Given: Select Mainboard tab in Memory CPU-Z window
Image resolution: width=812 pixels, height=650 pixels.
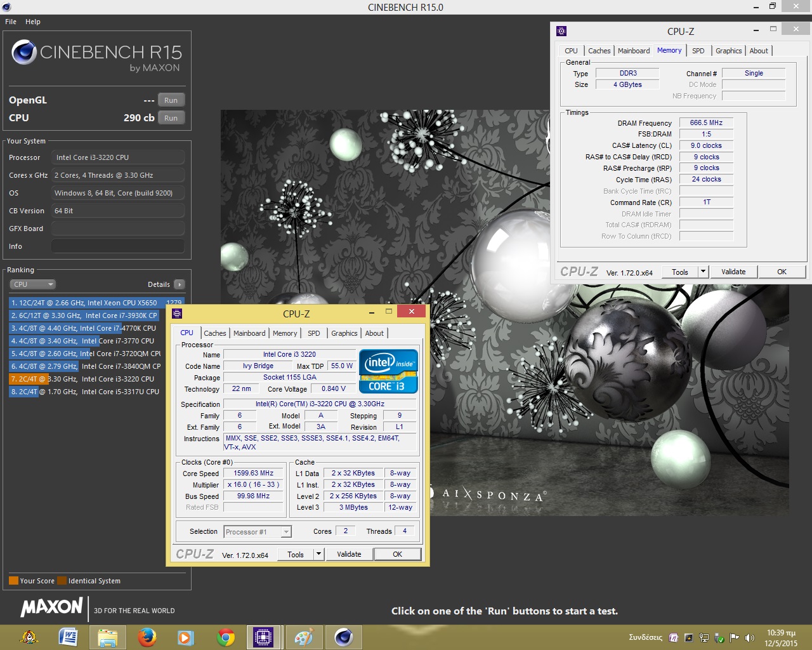Looking at the screenshot, I should 634,51.
